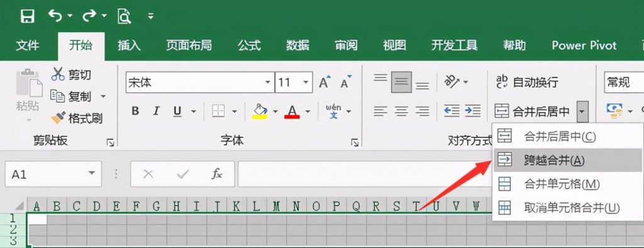Expand the Borders dropdown arrow
This screenshot has height=248, width=644.
click(235, 111)
